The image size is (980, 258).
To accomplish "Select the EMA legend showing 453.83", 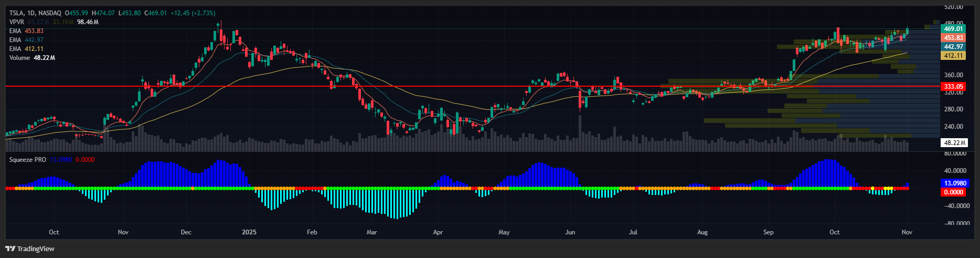I will 15,31.
